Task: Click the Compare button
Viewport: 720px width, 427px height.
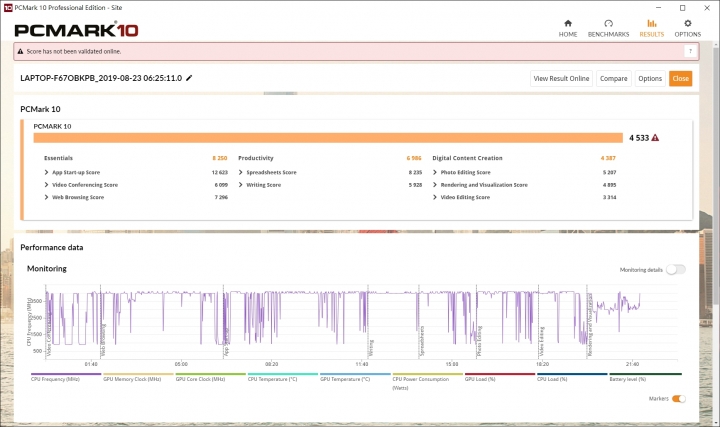Action: click(x=613, y=79)
